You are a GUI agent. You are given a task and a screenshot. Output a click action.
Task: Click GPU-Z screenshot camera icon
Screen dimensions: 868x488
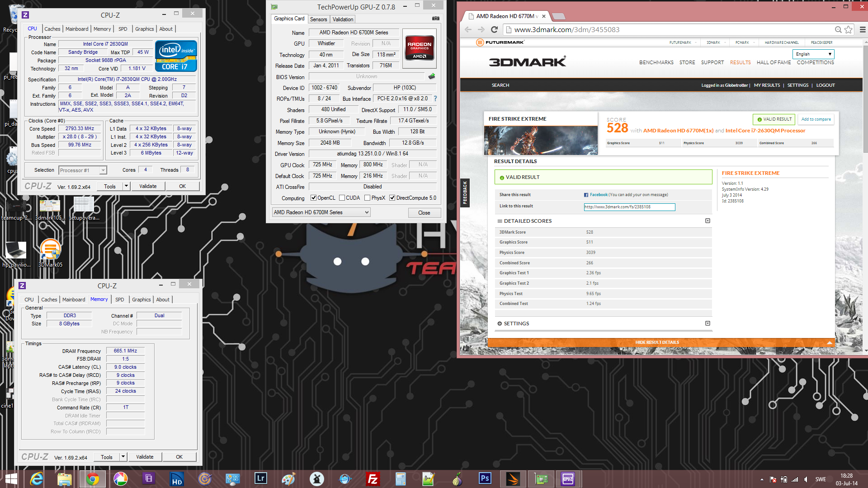[435, 19]
